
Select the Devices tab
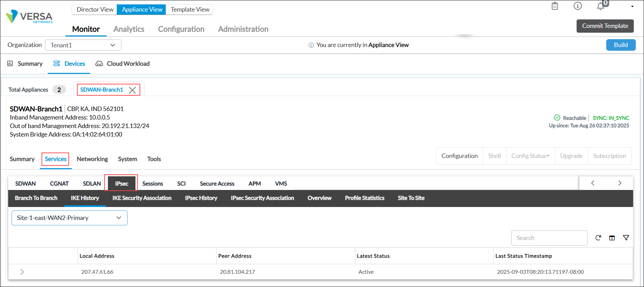coord(69,64)
